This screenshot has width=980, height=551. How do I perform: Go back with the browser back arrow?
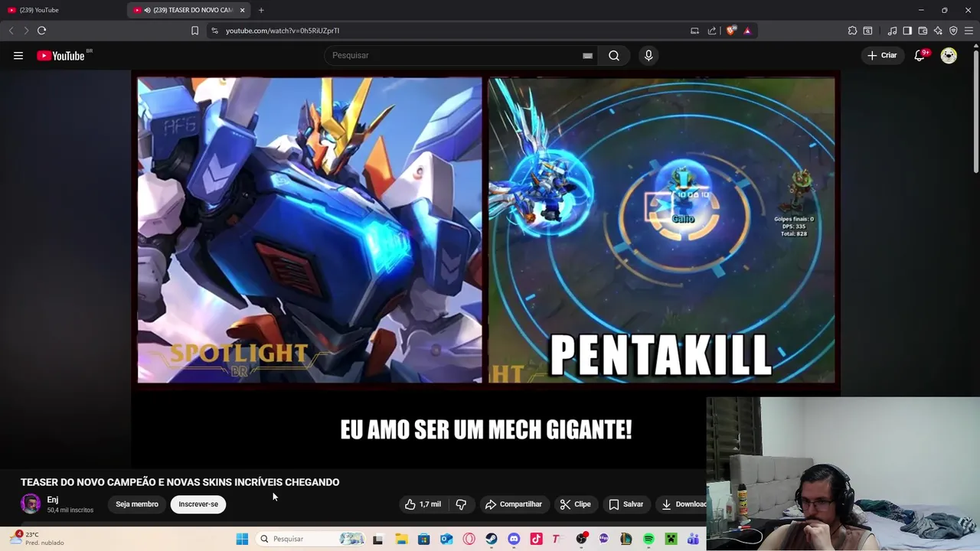[11, 31]
